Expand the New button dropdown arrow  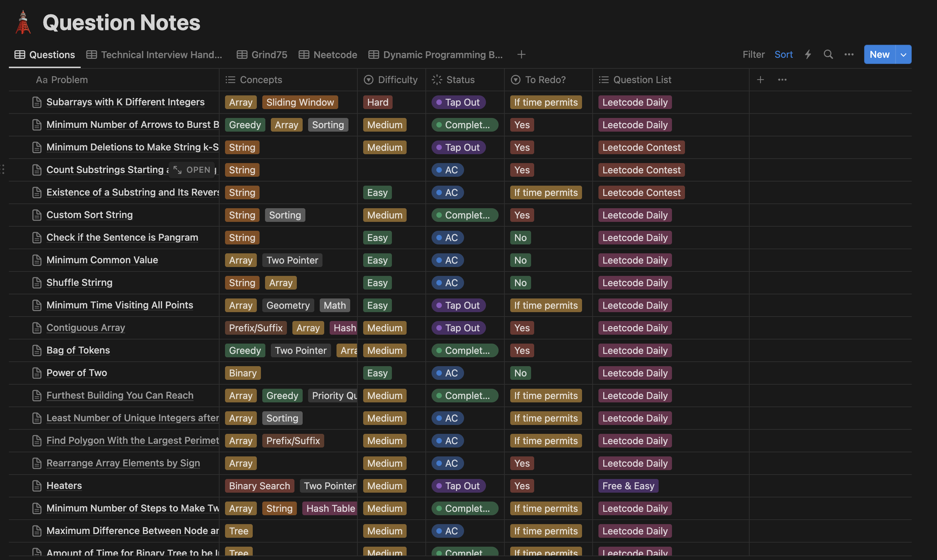(903, 54)
